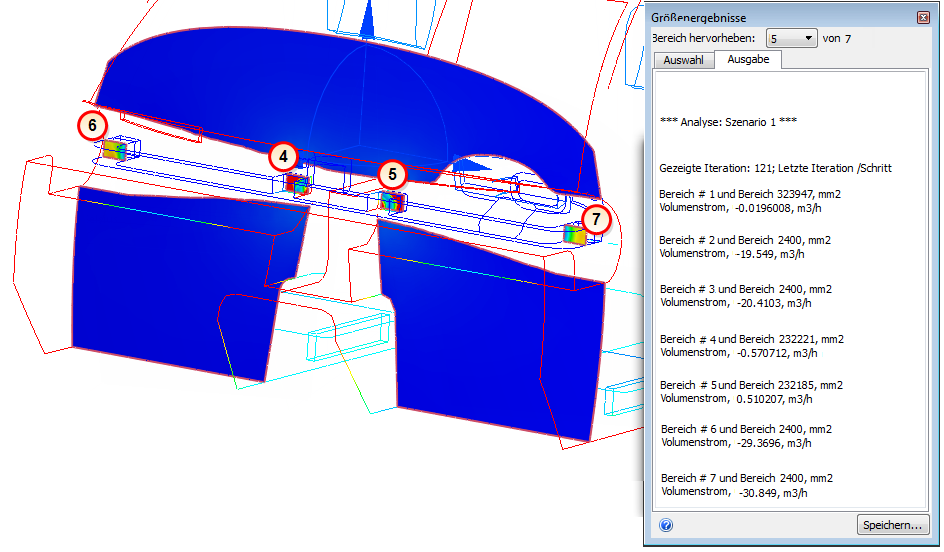Click the text 'Analyse: Szenario 1'
944x552 pixels.
(728, 122)
